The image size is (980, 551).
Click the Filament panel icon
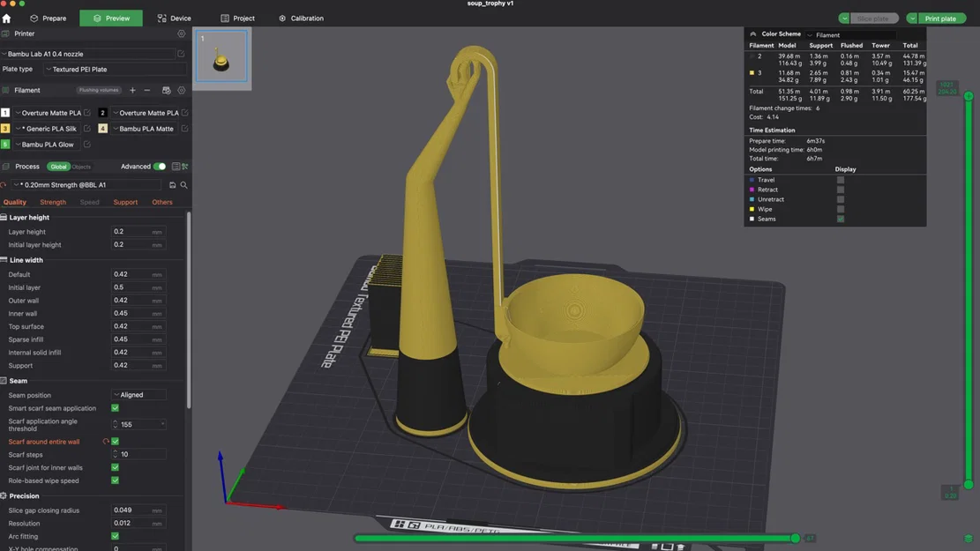click(x=5, y=91)
